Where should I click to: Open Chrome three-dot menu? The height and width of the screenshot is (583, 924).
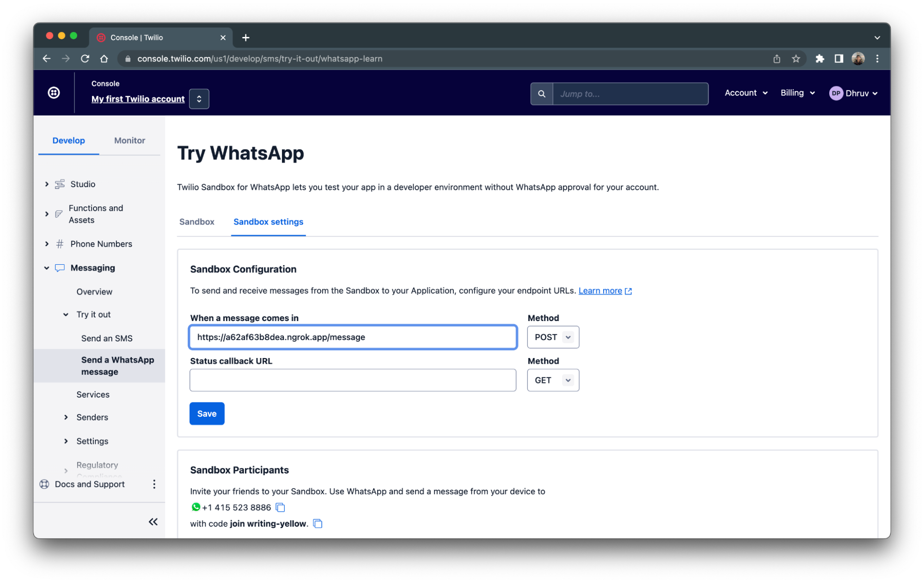[877, 59]
